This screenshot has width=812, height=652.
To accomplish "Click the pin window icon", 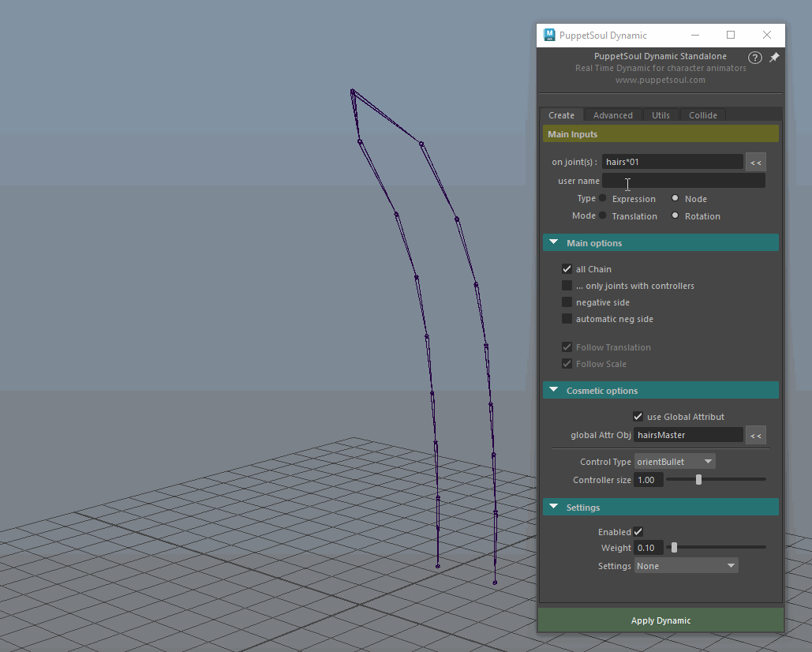I will [774, 58].
